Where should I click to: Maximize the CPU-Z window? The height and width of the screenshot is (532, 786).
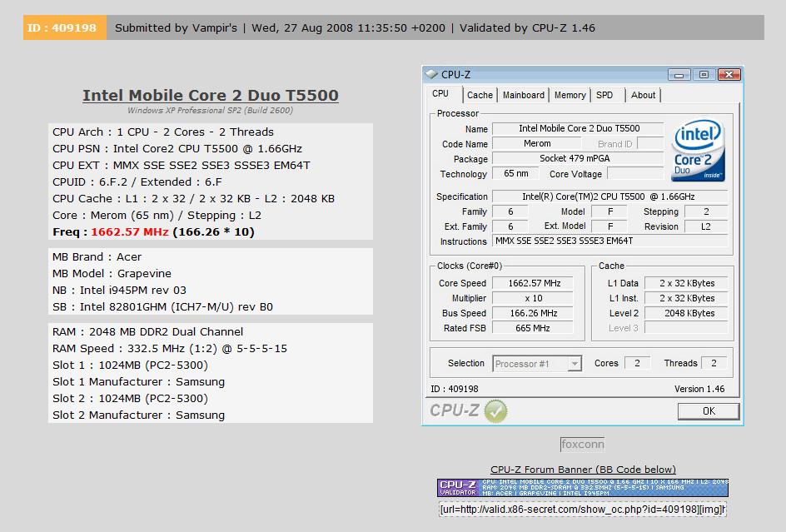704,75
